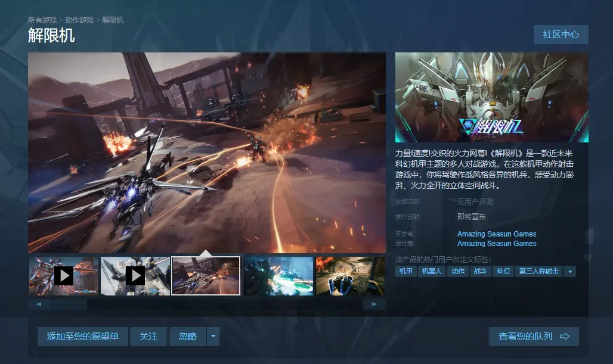Open developer link Amazing Seasun Games
613x364 pixels.
(497, 234)
